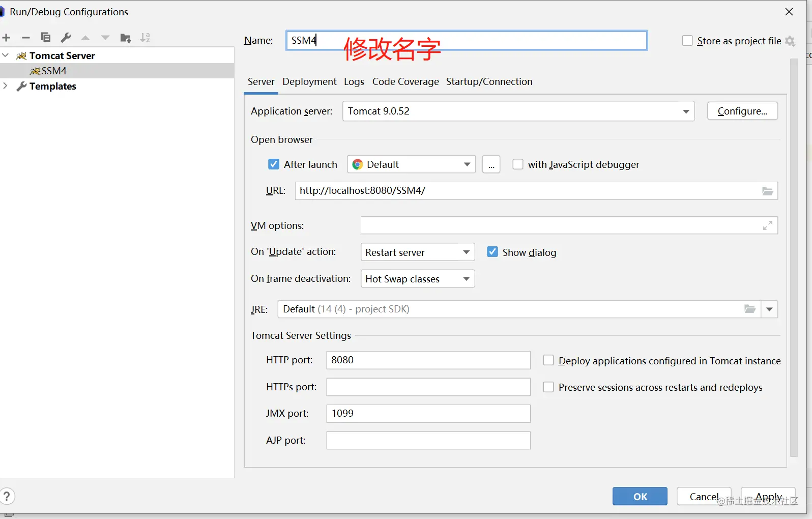The height and width of the screenshot is (519, 812).
Task: Enable Preserve sessions across restarts and redeploys
Action: 548,387
